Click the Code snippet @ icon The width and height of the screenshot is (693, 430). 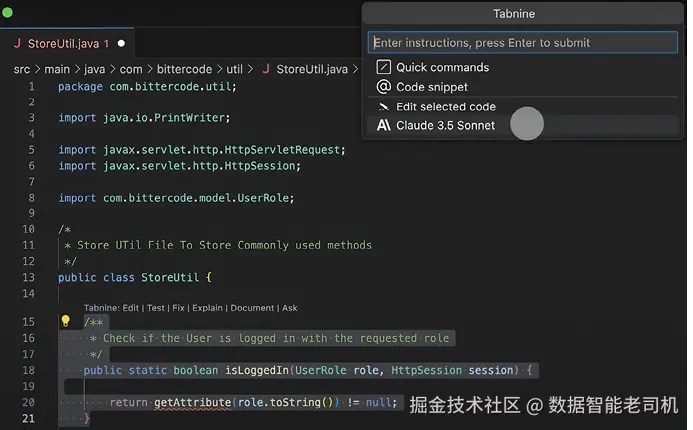click(383, 87)
